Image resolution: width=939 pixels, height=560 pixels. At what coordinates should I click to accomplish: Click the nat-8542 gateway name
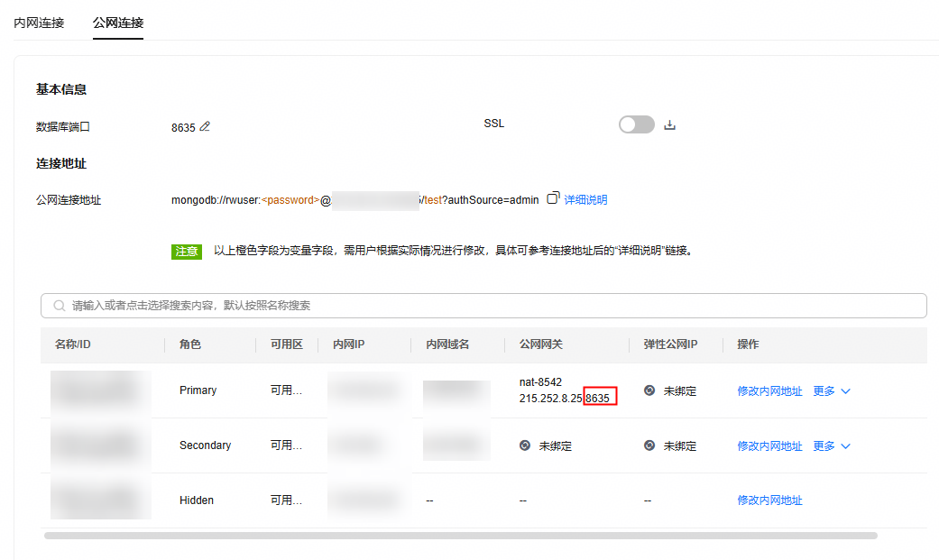point(540,382)
